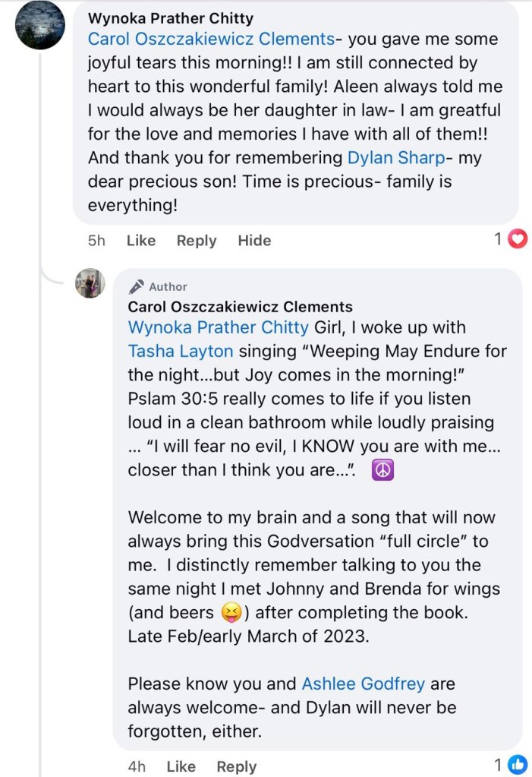532x777 pixels.
Task: Click Carol's small avatar next to reply
Action: pos(90,283)
